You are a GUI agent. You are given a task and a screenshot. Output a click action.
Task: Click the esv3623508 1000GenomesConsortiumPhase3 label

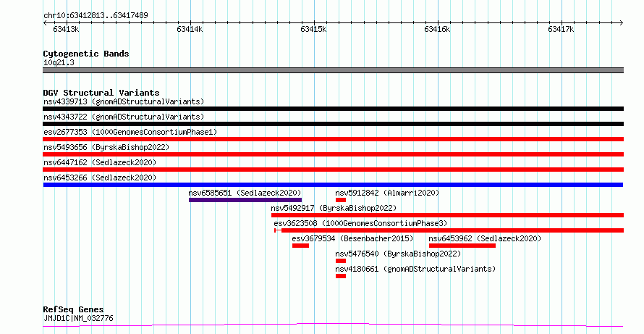[x=360, y=223]
